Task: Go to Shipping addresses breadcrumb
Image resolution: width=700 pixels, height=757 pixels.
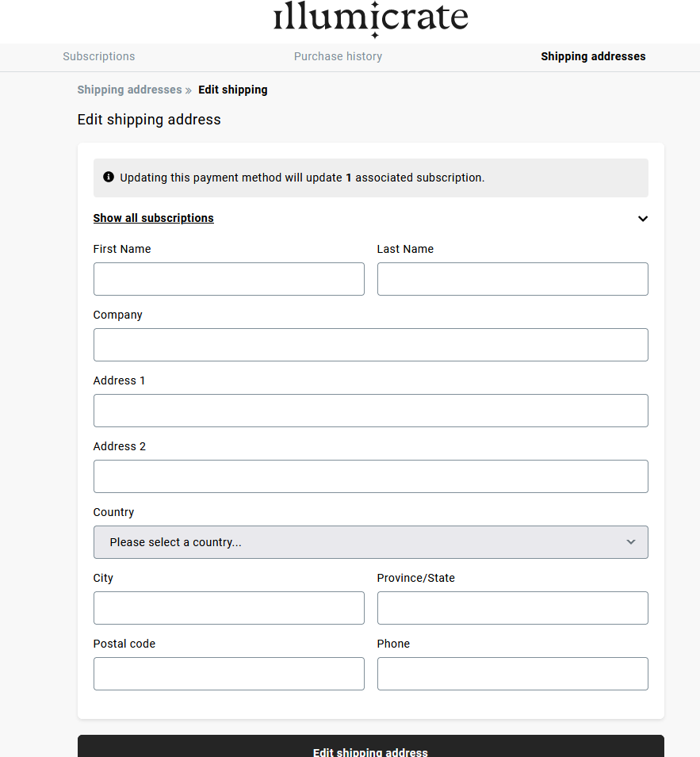Action: pos(129,90)
